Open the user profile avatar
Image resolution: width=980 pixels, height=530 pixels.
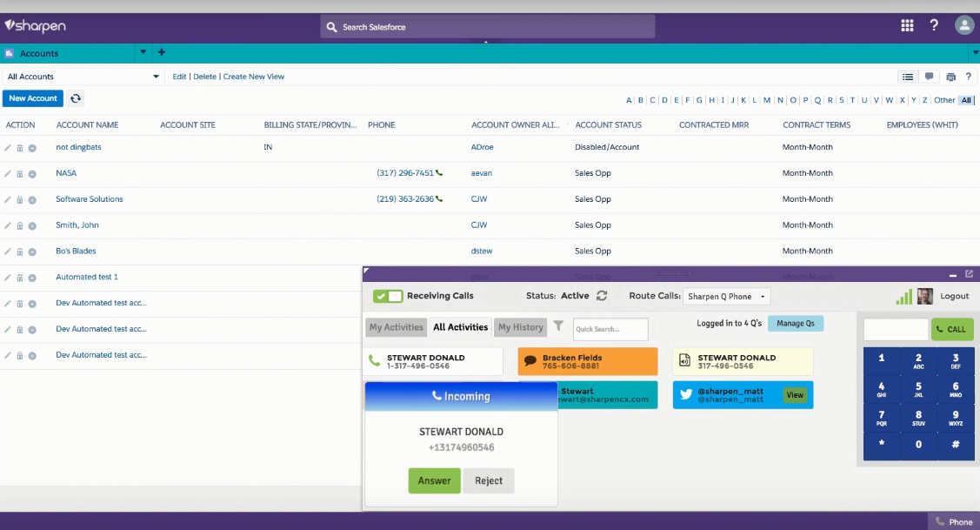click(963, 25)
